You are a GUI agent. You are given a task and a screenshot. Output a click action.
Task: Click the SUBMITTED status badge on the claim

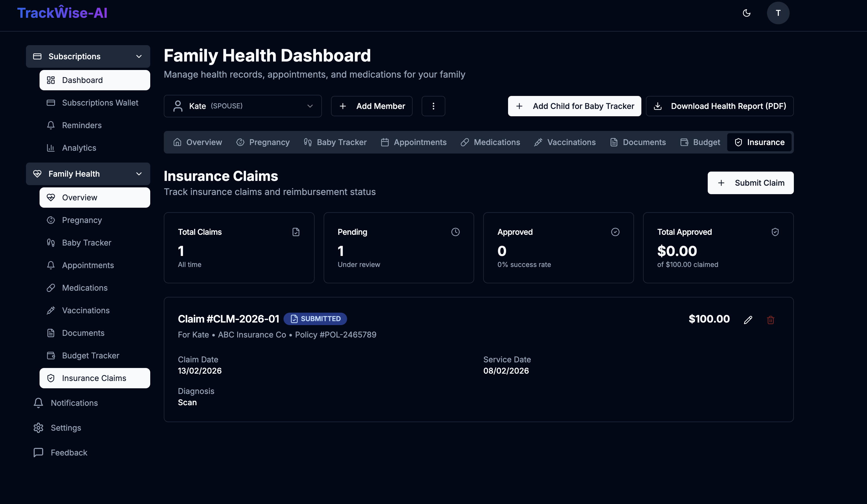(x=315, y=319)
